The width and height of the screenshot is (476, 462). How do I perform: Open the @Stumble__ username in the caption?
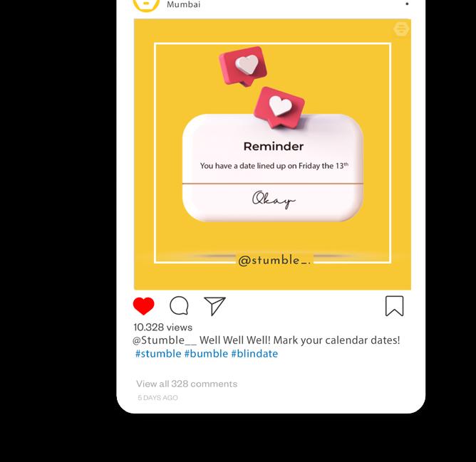pyautogui.click(x=165, y=340)
